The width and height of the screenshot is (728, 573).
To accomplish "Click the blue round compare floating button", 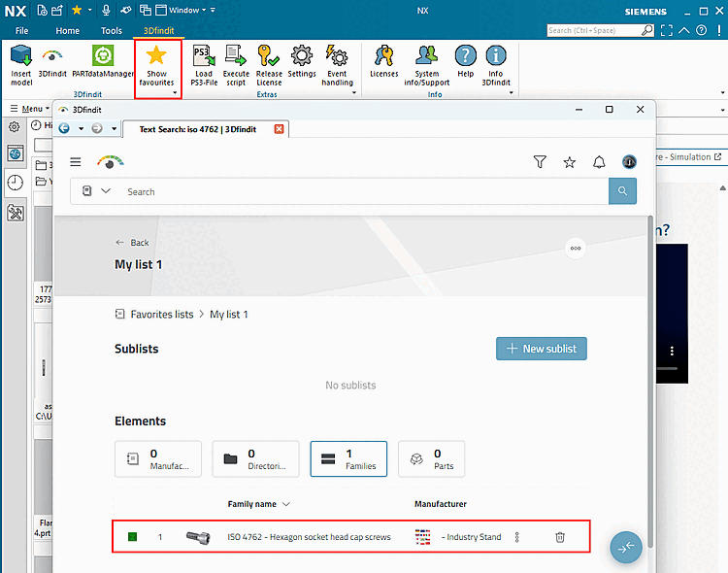I will (626, 548).
